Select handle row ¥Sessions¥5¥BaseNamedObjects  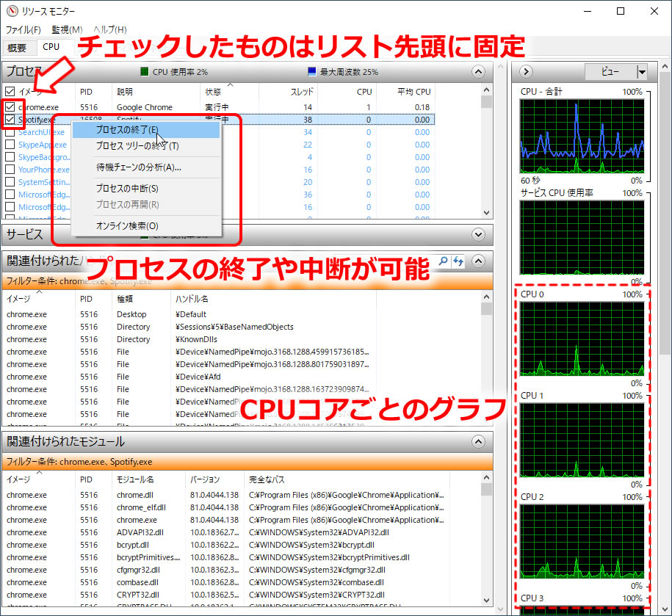click(234, 327)
